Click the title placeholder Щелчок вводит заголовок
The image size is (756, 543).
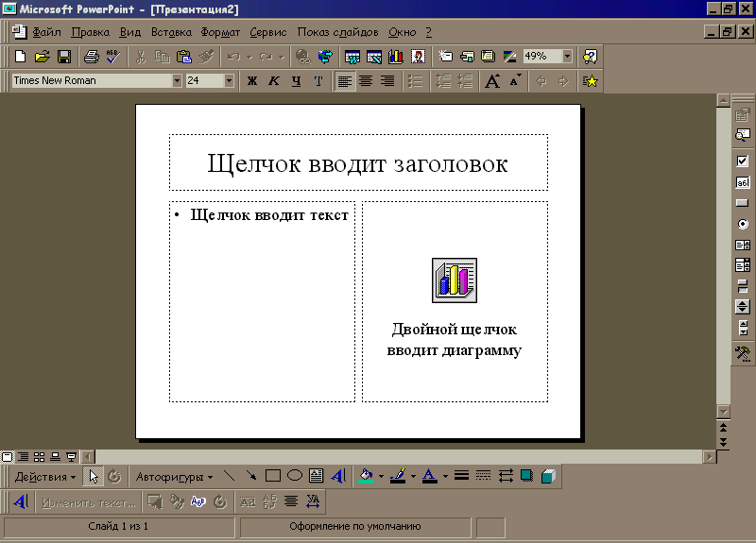(x=358, y=162)
